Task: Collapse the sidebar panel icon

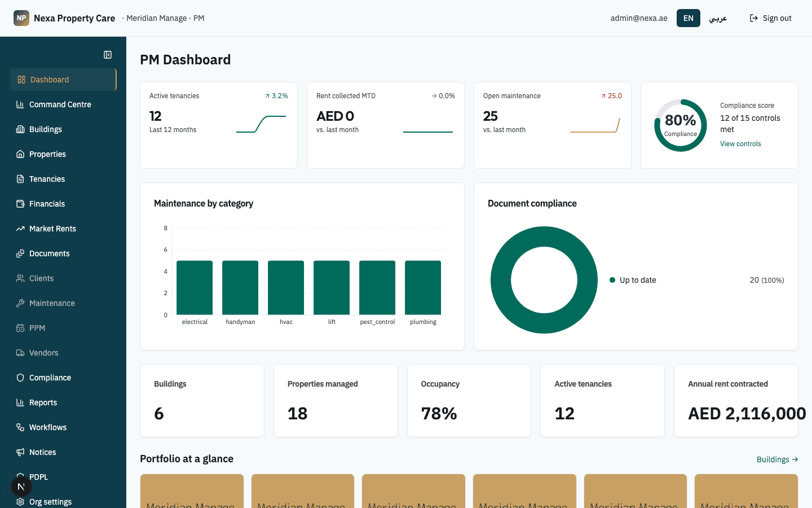Action: pyautogui.click(x=108, y=55)
